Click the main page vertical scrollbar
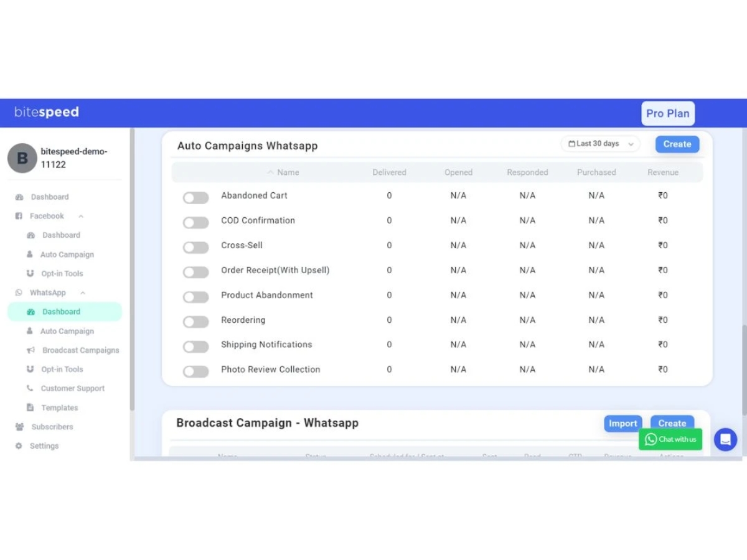This screenshot has height=560, width=747. coord(745,370)
